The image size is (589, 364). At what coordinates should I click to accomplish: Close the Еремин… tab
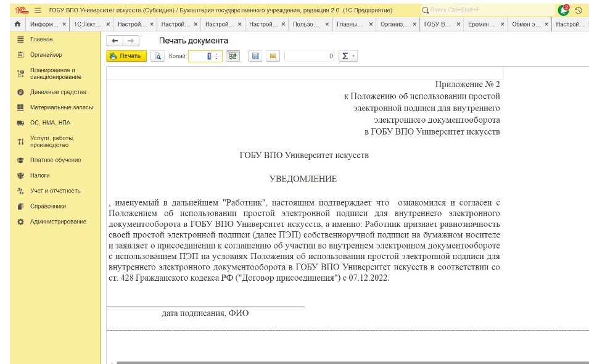[502, 24]
